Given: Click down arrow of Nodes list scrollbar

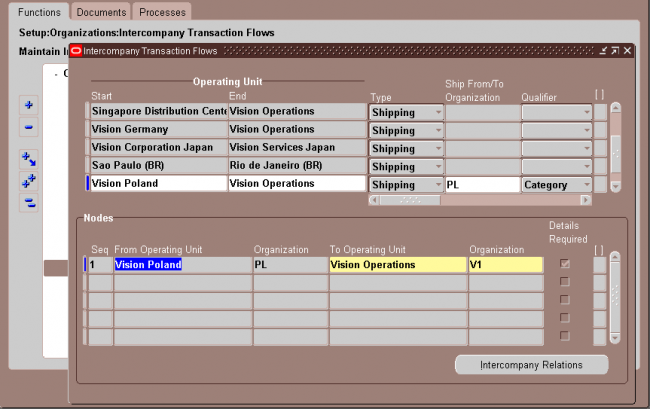Looking at the screenshot, I should coord(615,338).
